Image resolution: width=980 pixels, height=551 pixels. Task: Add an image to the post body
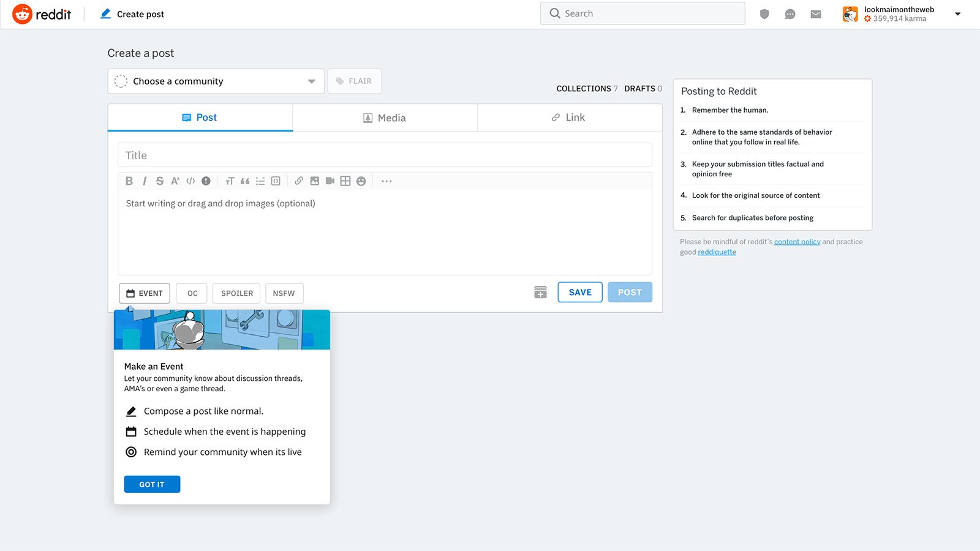(x=315, y=181)
